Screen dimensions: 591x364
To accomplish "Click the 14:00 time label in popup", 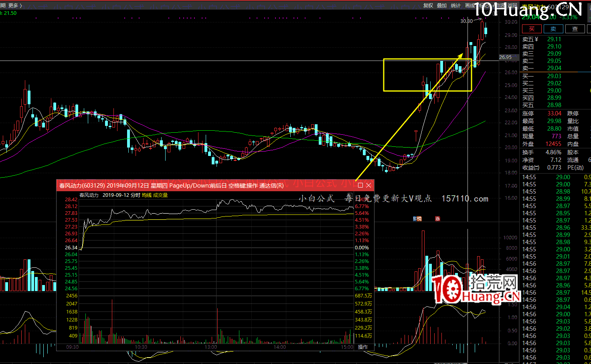I will tap(280, 347).
